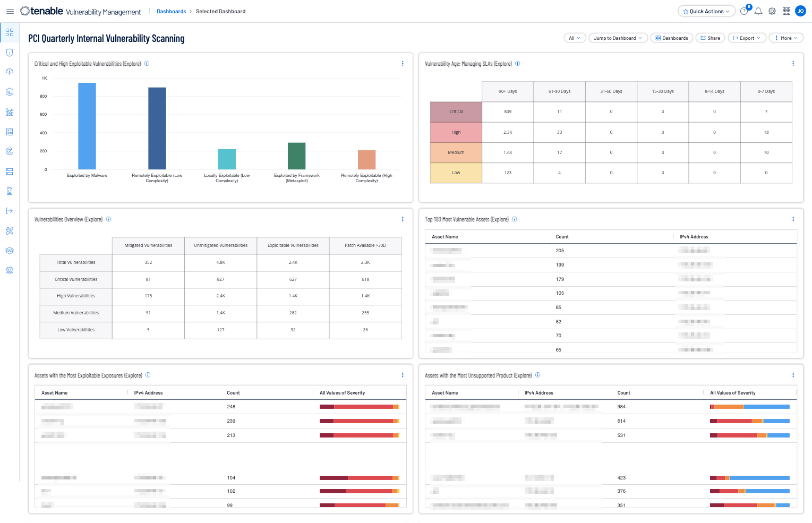Screen dimensions: 812x523
Task: Click the Remotely Exploitable Low Complexity bar
Action: pyautogui.click(x=157, y=128)
